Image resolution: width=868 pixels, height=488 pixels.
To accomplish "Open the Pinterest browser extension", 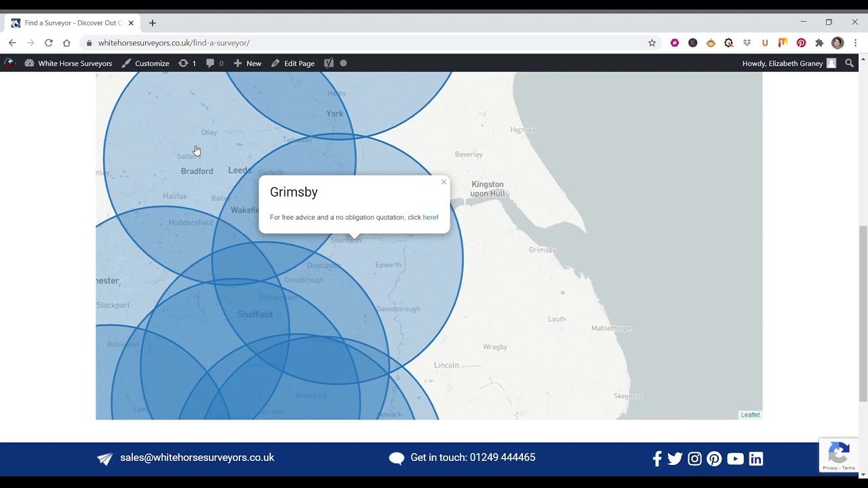I will 802,43.
